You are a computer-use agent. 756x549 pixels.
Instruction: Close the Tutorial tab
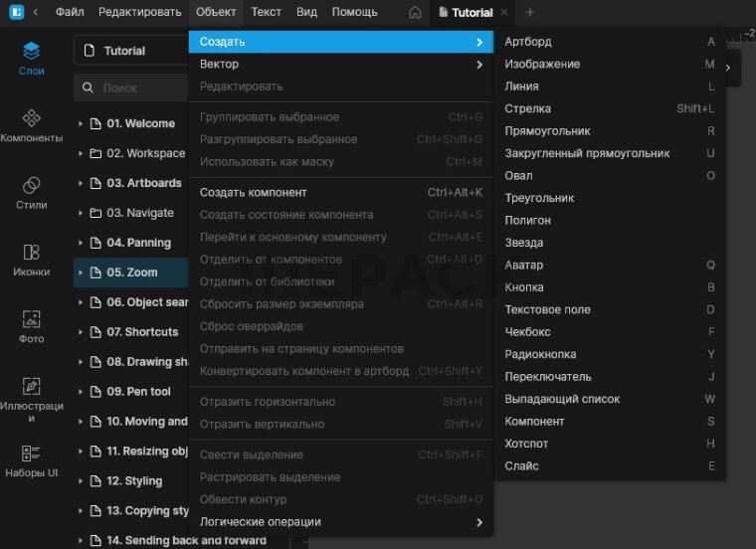pos(504,13)
